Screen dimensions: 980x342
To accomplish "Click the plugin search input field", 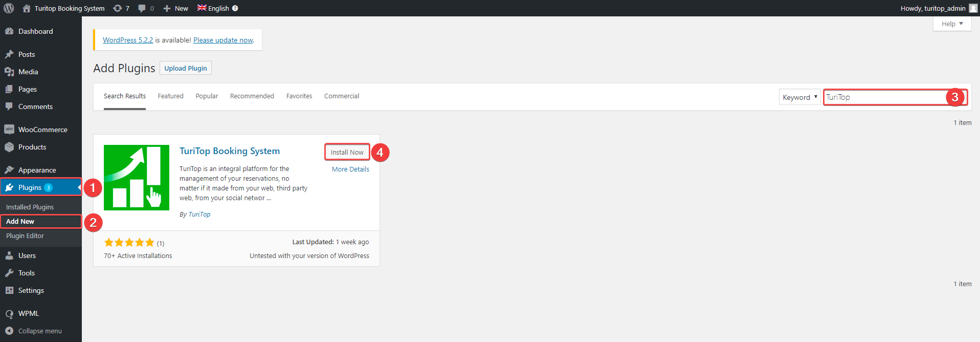I will point(885,97).
